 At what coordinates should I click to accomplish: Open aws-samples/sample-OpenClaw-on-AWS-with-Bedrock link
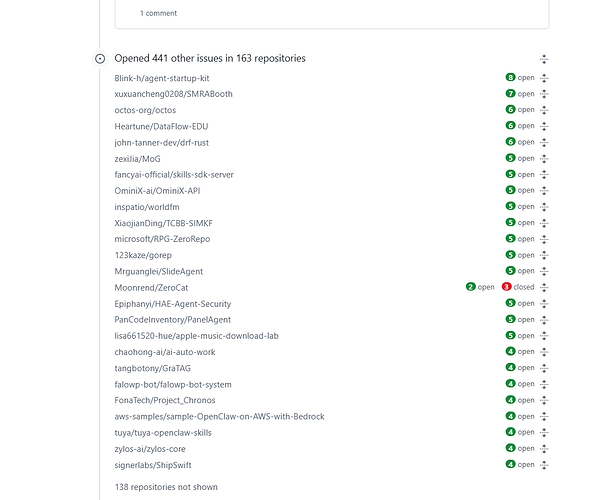tap(219, 417)
